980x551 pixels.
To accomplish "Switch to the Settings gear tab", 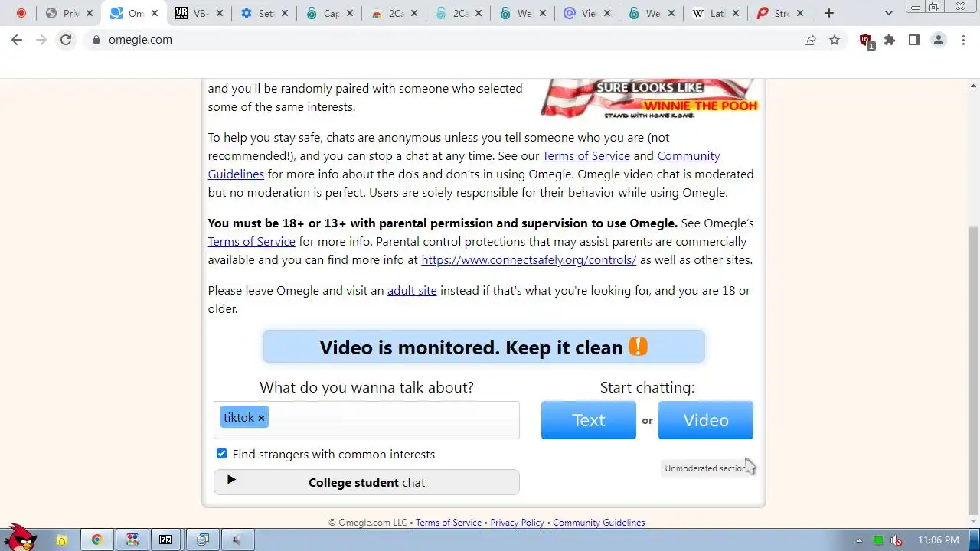I will coord(263,13).
